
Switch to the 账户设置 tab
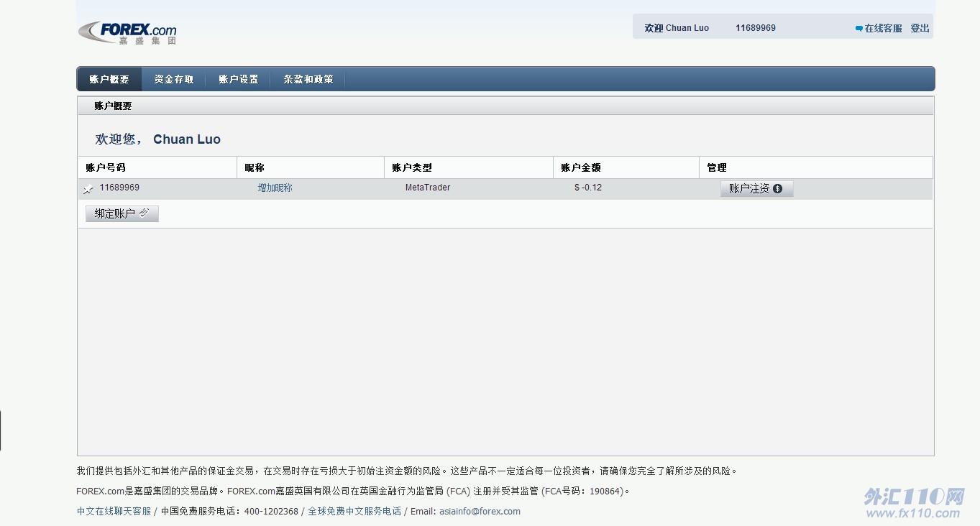(x=239, y=79)
